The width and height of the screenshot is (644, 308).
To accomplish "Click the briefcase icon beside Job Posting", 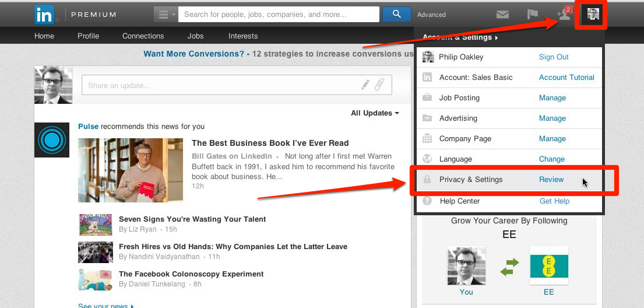I will click(x=427, y=98).
